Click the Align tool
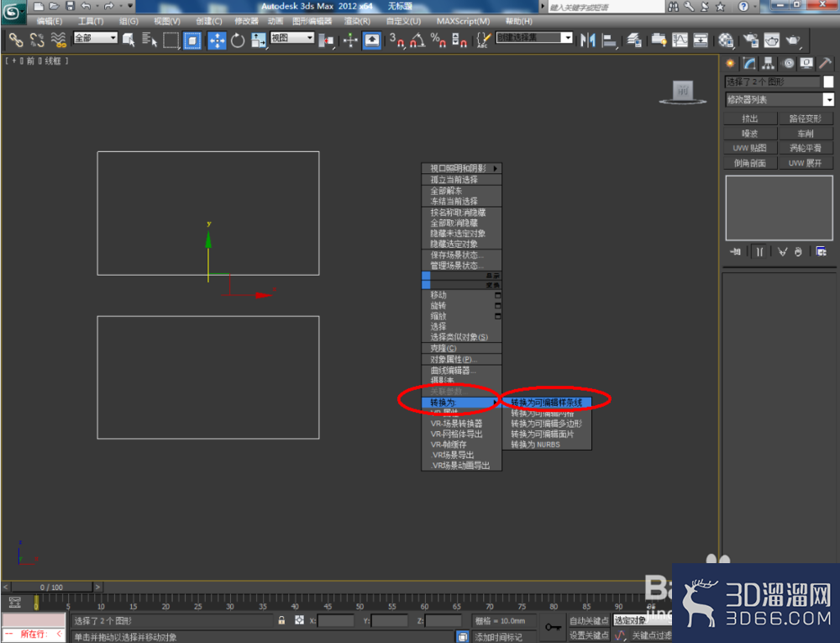 [609, 40]
